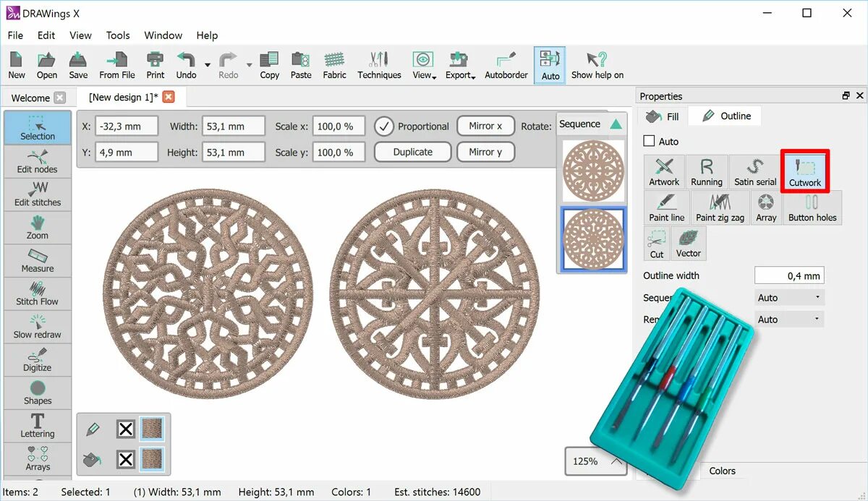Save the design with Save icon
The width and height of the screenshot is (868, 501).
pos(78,66)
